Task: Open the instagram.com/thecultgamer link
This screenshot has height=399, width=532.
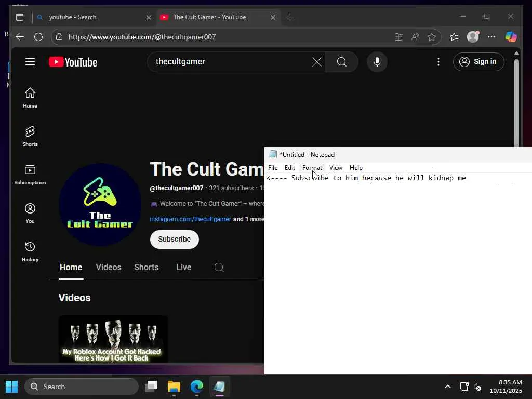Action: [x=190, y=219]
